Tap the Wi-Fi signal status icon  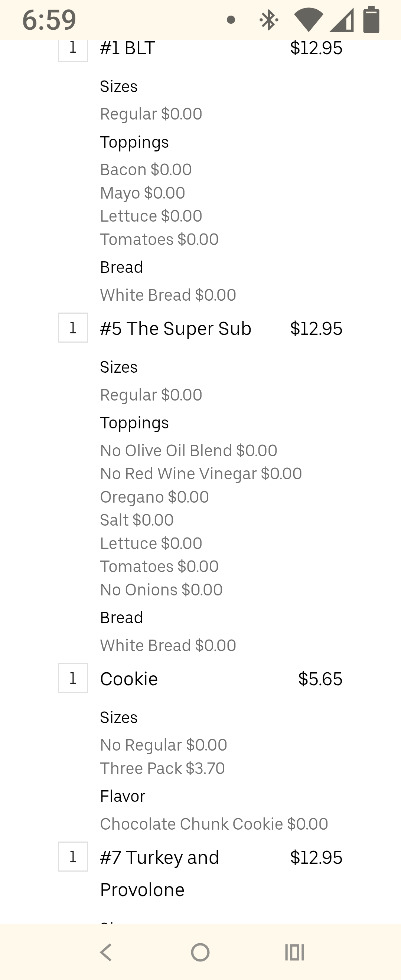[x=309, y=20]
